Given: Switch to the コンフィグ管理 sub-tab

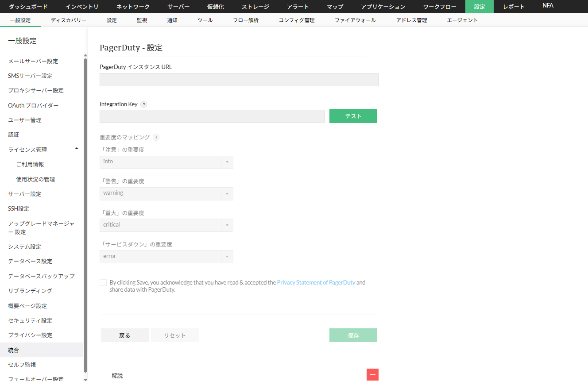Looking at the screenshot, I should point(297,20).
